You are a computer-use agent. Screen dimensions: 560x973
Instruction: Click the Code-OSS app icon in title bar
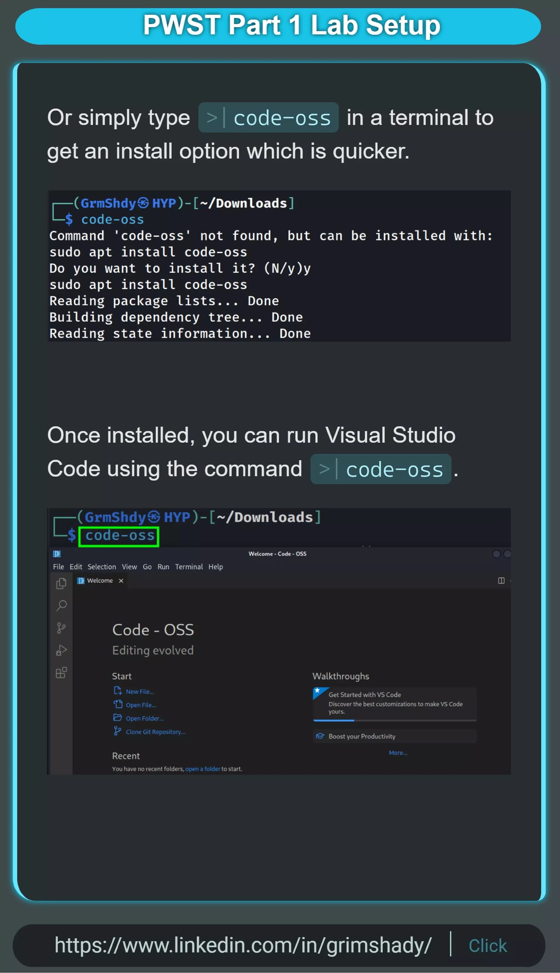click(57, 554)
